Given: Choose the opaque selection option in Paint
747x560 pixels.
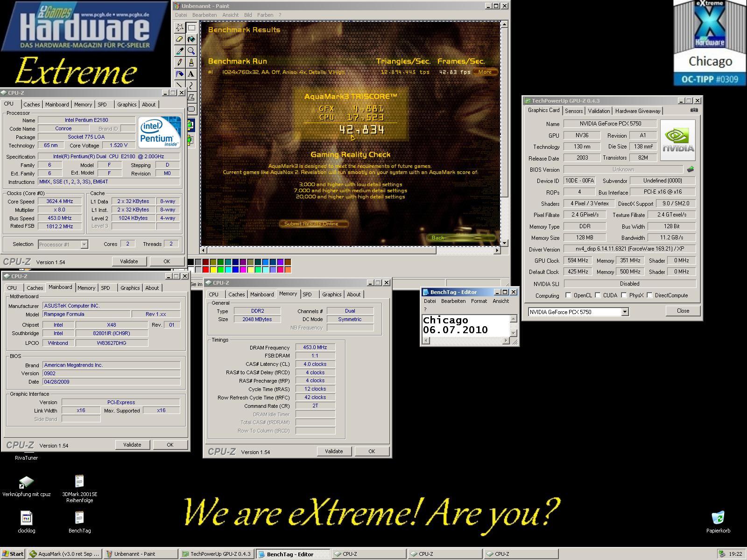Looking at the screenshot, I should [x=191, y=125].
